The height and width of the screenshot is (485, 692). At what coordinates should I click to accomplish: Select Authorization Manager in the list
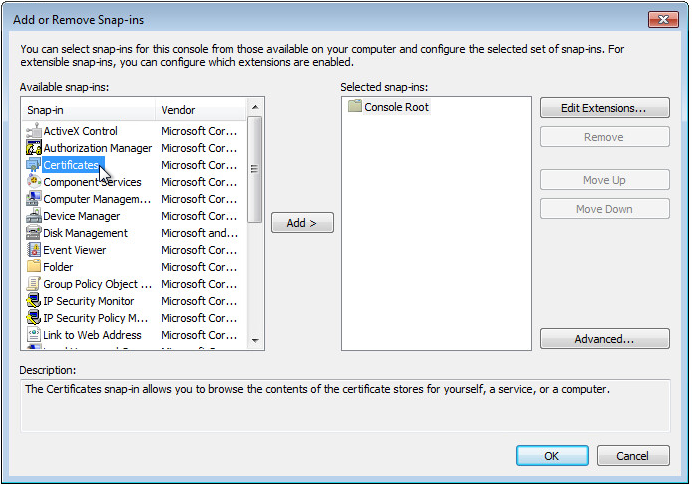98,148
